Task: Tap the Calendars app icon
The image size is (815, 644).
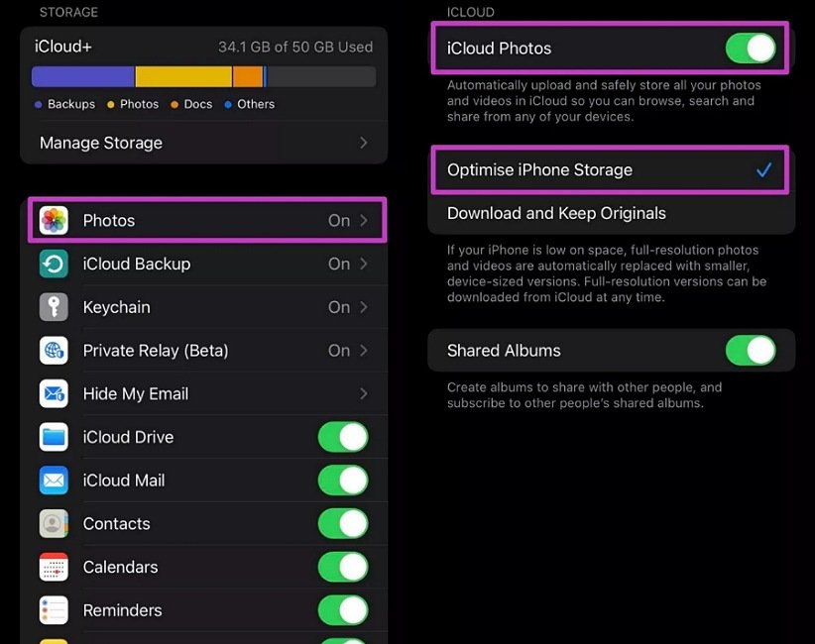Action: point(54,568)
